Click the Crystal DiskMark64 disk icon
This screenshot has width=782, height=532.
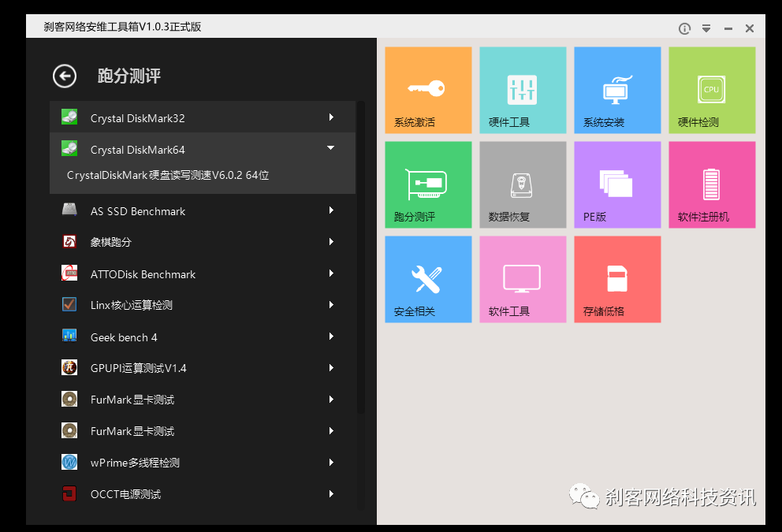(69, 149)
